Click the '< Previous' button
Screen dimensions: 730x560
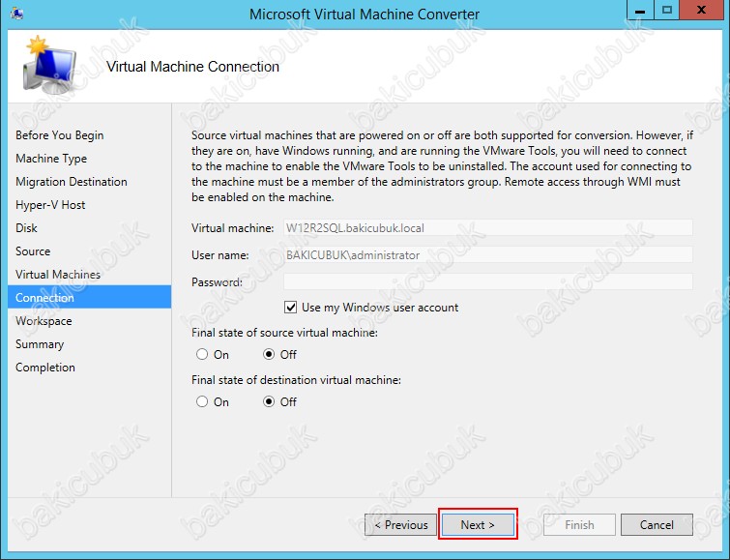(400, 525)
